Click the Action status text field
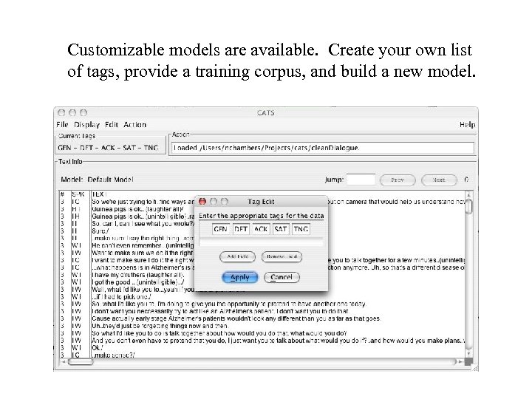 click(x=322, y=148)
